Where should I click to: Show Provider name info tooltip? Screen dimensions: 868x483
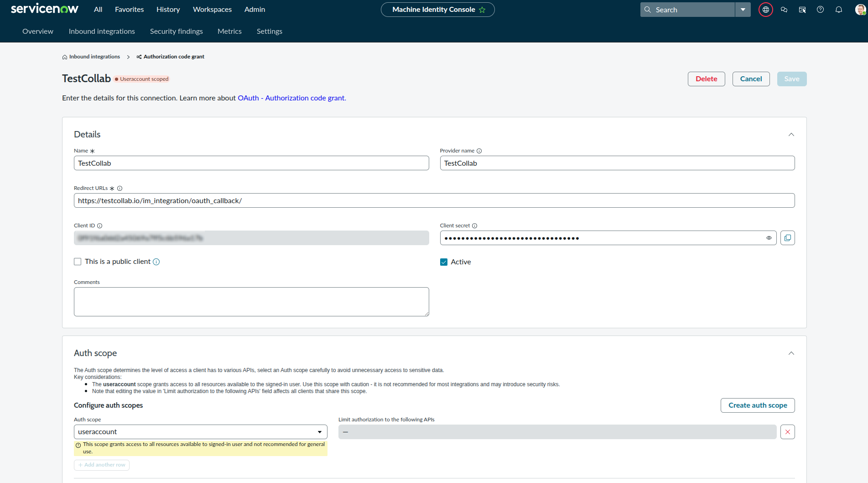479,151
